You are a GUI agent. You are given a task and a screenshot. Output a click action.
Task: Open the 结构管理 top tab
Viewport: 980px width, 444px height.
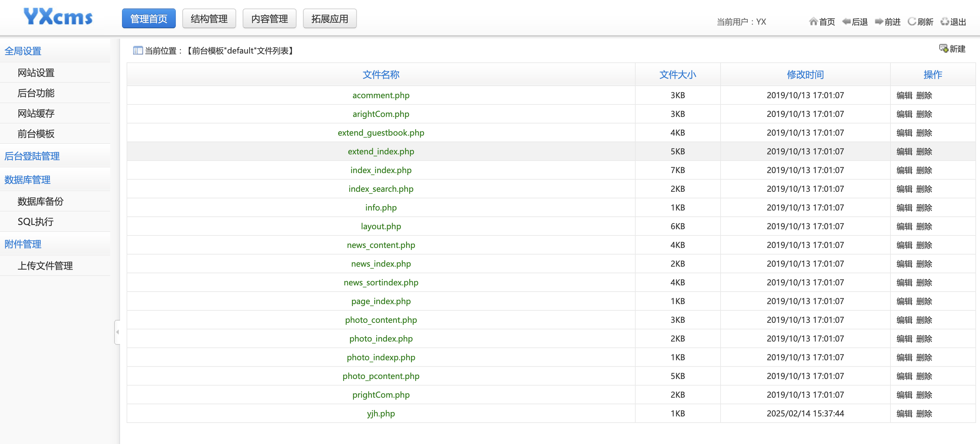[209, 19]
